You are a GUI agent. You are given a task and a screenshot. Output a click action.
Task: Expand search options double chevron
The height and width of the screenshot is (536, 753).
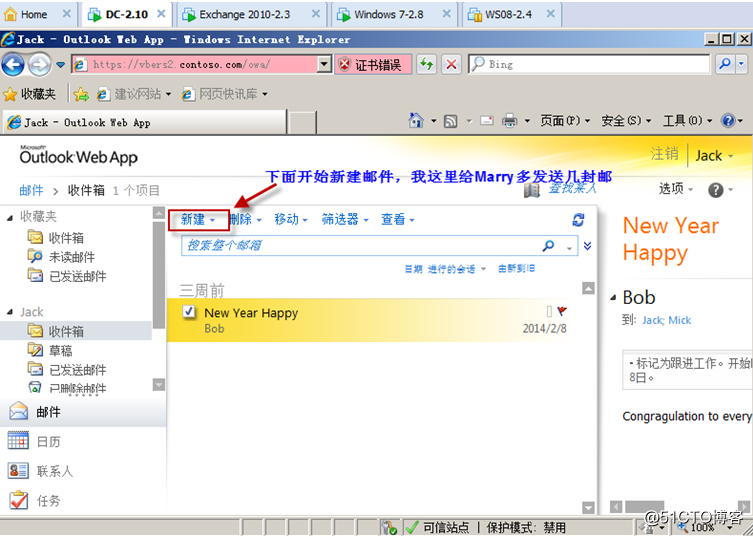coord(587,246)
